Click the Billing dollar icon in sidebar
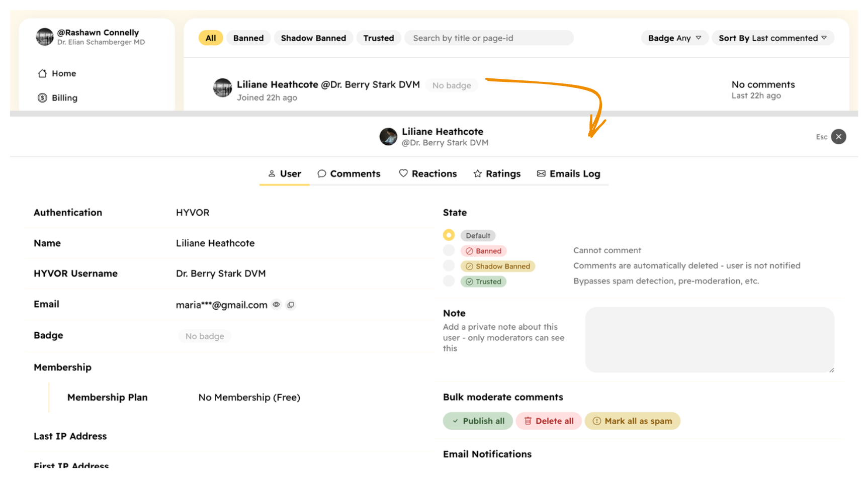 pos(43,98)
